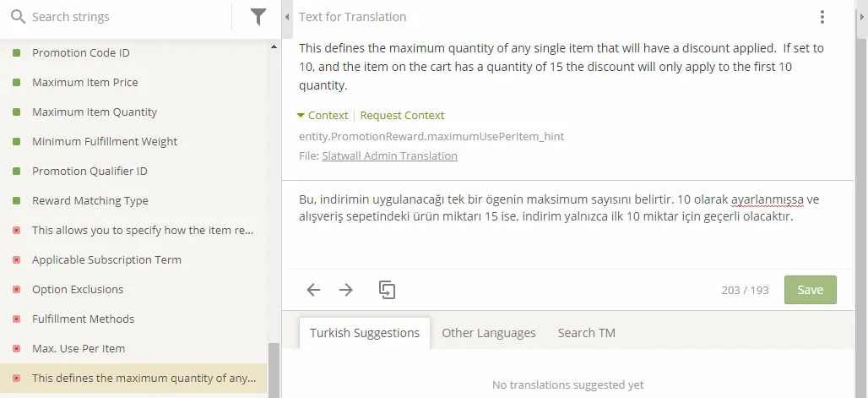Click scroll-up arrow of the string list
868x398 pixels.
point(274,47)
